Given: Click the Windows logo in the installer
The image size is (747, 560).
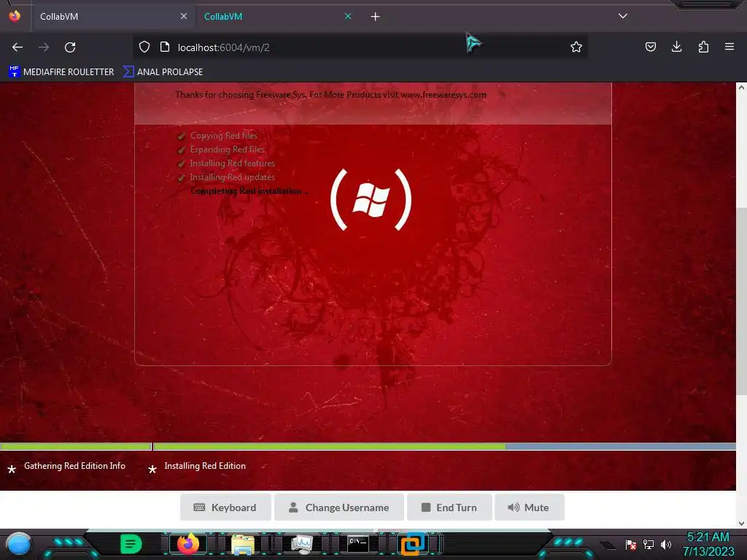Looking at the screenshot, I should [371, 199].
